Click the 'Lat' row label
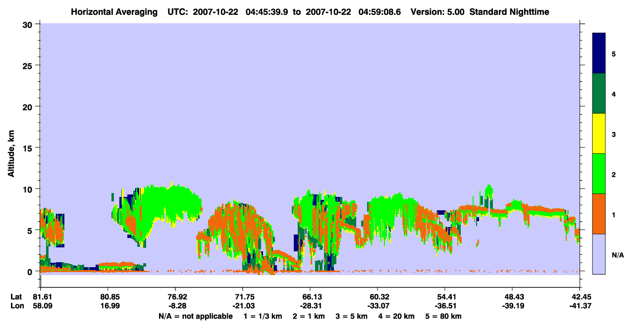 pyautogui.click(x=16, y=297)
